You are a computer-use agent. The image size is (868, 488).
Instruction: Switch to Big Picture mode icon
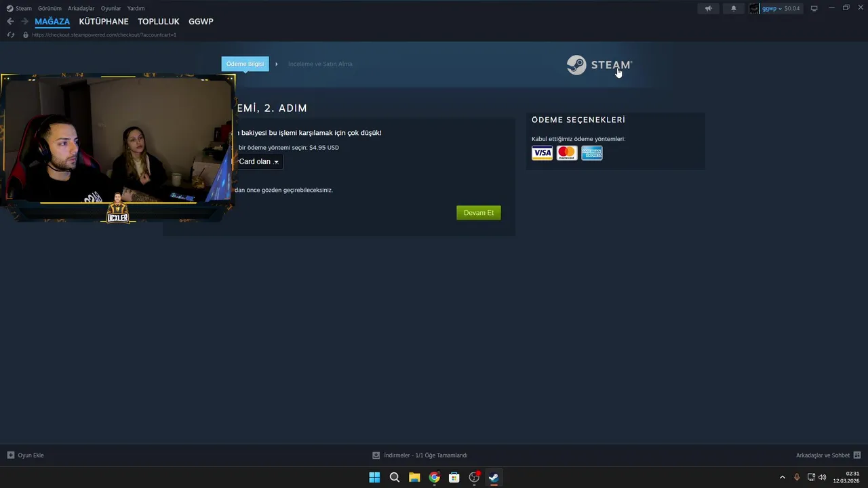(x=814, y=8)
